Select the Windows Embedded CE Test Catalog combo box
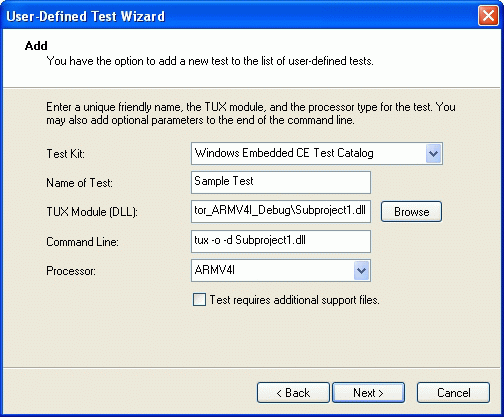 pyautogui.click(x=317, y=154)
